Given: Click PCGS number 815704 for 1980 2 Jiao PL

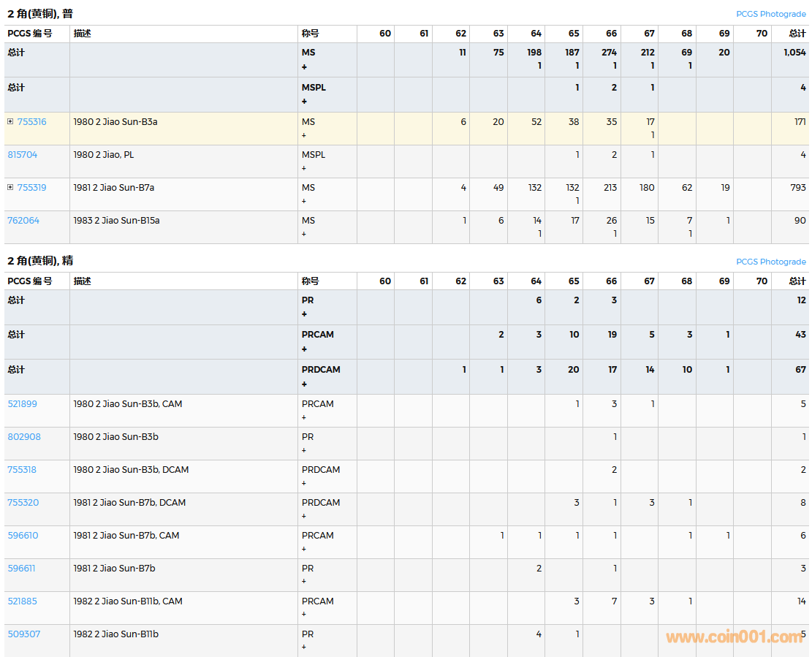Looking at the screenshot, I should pyautogui.click(x=23, y=155).
